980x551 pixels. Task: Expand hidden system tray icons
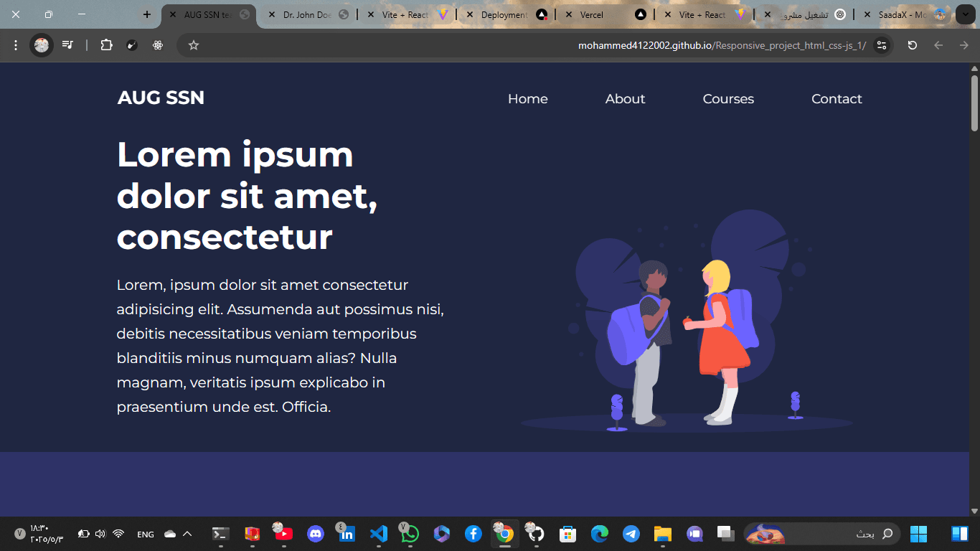pyautogui.click(x=186, y=534)
